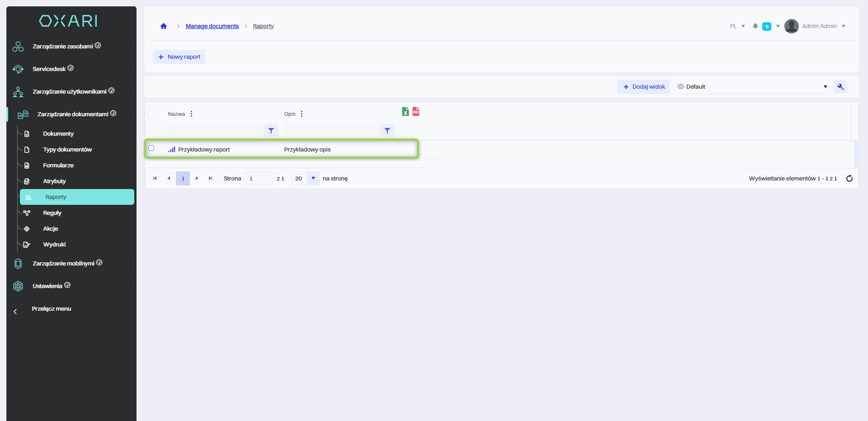Viewport: 868px width, 421px height.
Task: Go to Reguły in the sidebar
Action: [x=52, y=213]
